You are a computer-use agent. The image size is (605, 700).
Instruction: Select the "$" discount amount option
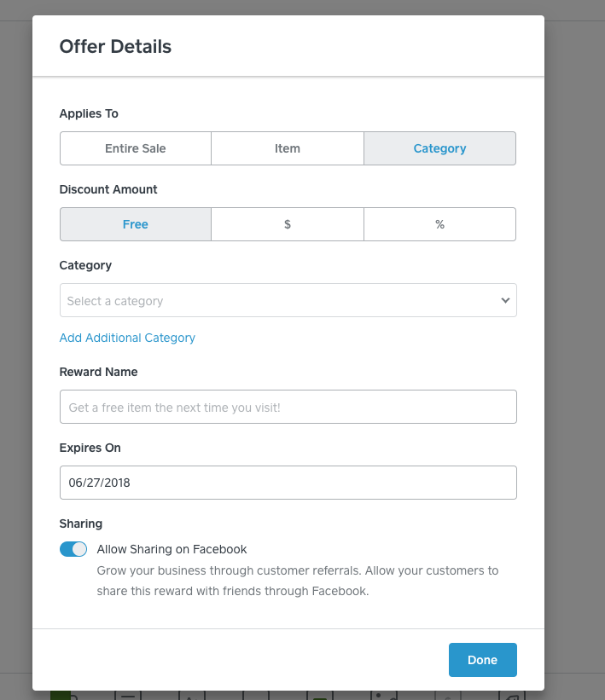[288, 223]
